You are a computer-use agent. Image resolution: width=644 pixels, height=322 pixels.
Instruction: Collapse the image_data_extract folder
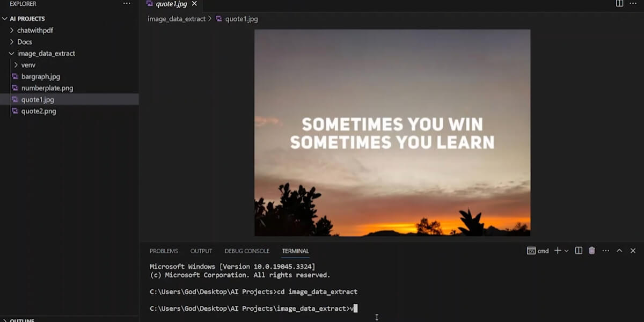[69, 54]
